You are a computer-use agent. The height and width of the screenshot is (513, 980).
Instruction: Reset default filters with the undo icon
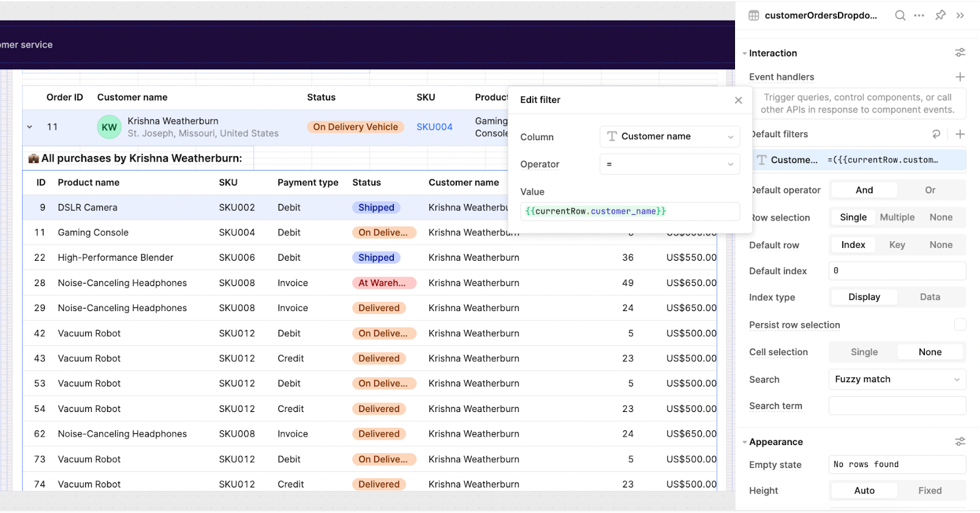tap(936, 134)
